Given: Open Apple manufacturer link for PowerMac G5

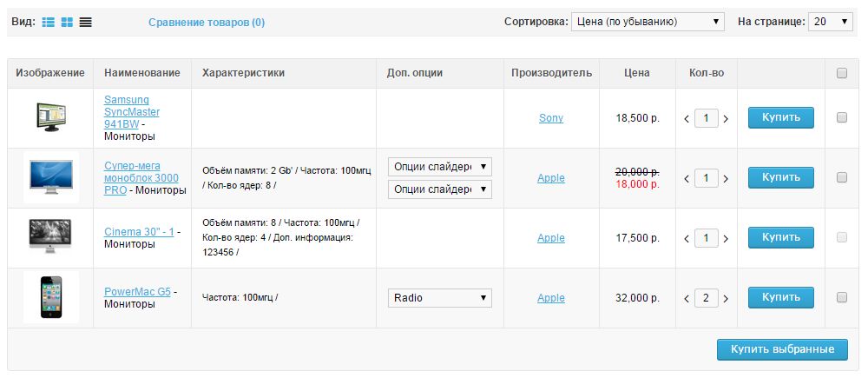Looking at the screenshot, I should [551, 298].
